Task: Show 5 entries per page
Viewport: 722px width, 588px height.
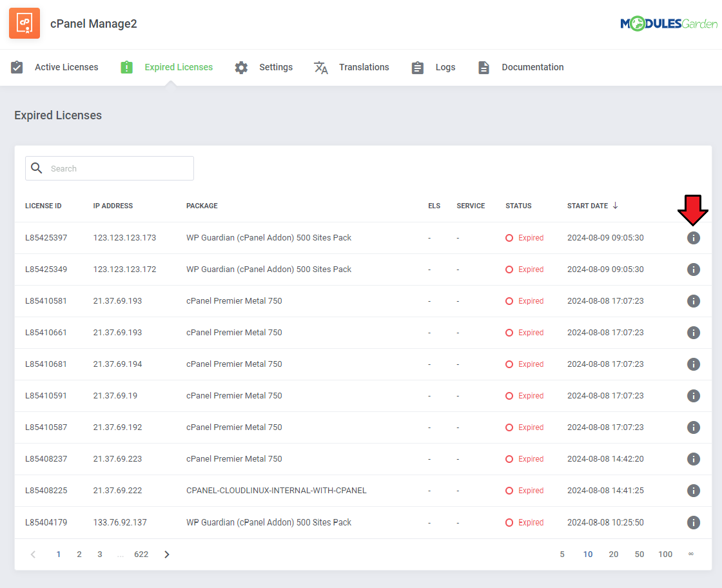Action: (562, 554)
